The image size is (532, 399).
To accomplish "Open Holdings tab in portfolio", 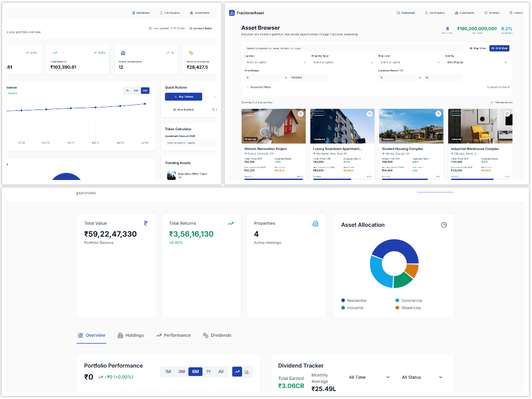I will (x=131, y=336).
